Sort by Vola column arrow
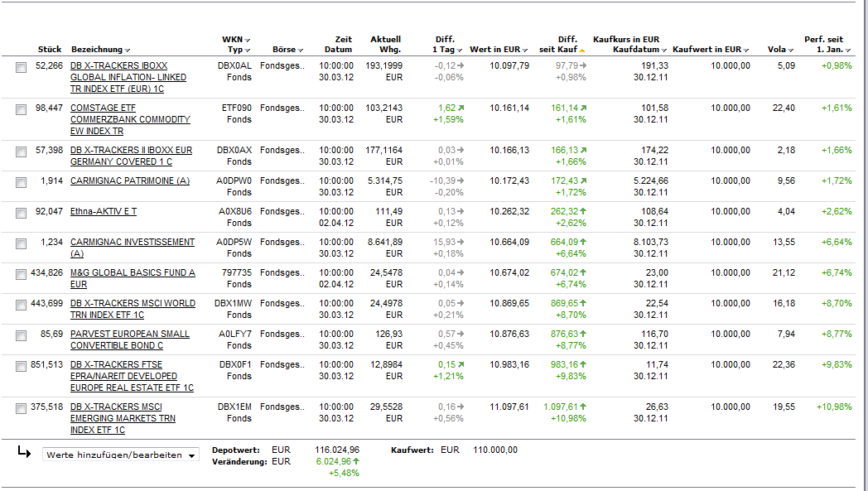868x491 pixels. (x=790, y=51)
